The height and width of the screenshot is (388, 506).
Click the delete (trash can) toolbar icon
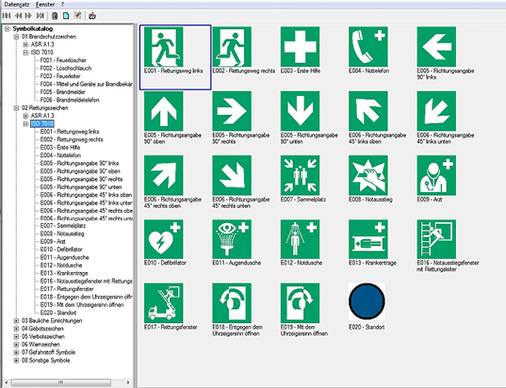pyautogui.click(x=55, y=16)
